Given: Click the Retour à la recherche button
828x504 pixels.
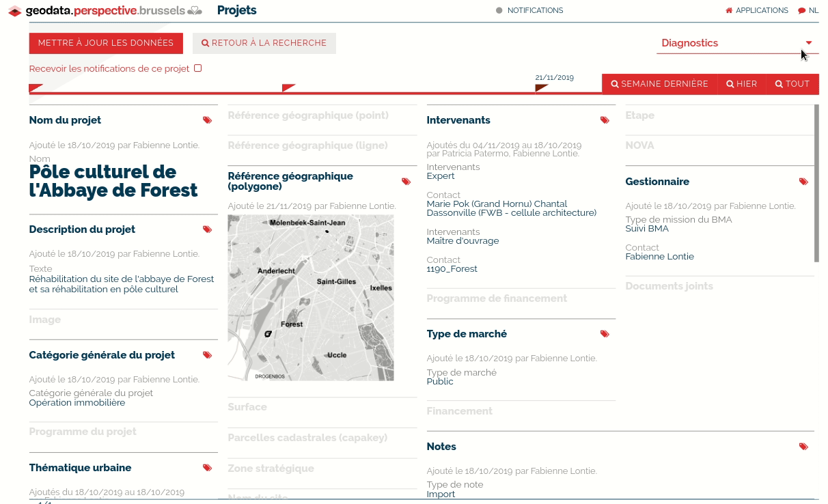Looking at the screenshot, I should tap(264, 42).
